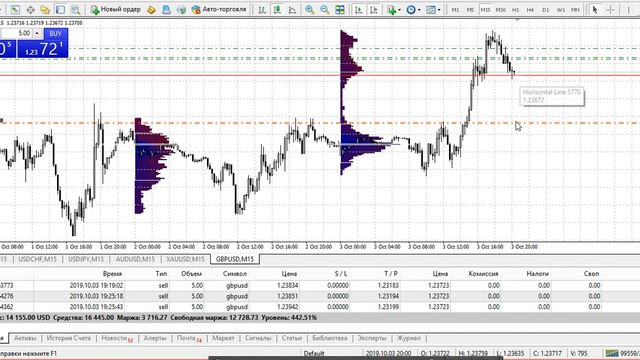This screenshot has height=360, width=640.
Task: Click the BUY one-click trading button
Action: pos(55,33)
